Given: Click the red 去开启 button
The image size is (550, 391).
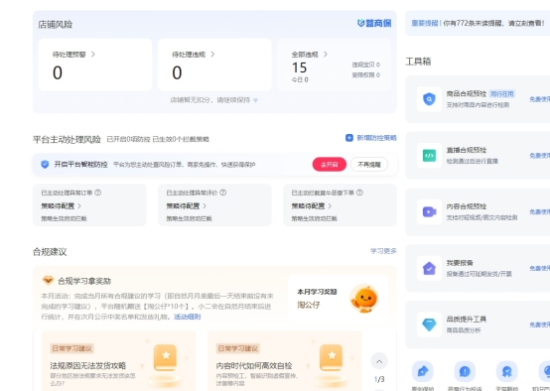Looking at the screenshot, I should pyautogui.click(x=329, y=164).
